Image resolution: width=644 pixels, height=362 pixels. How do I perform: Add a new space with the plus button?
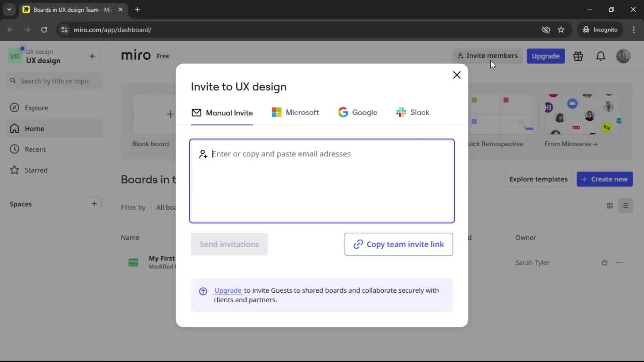click(x=94, y=204)
